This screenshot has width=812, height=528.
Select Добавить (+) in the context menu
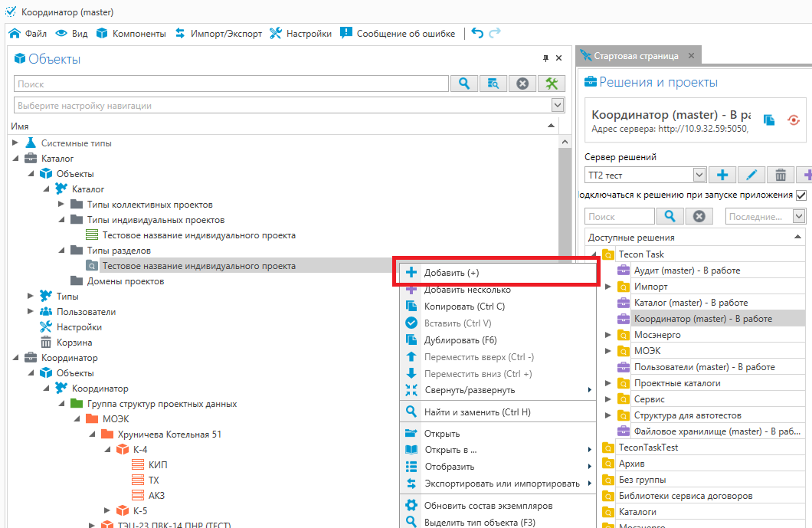click(452, 273)
